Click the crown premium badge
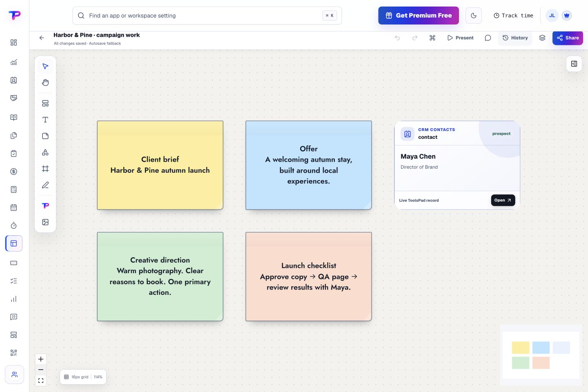588x392 pixels. click(x=566, y=16)
